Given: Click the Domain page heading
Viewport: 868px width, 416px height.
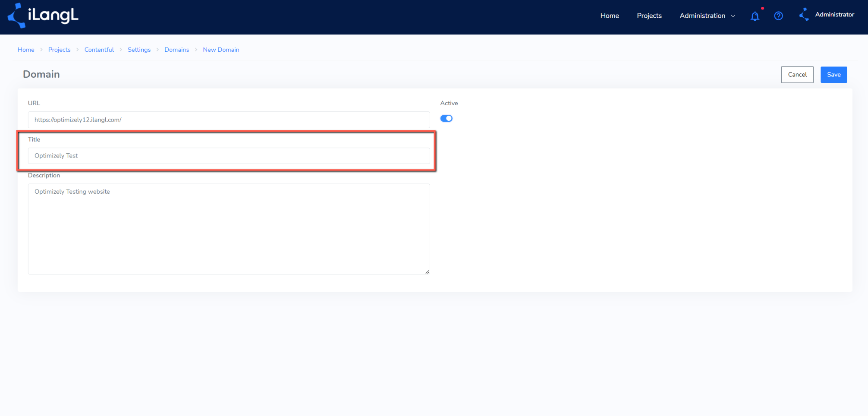Looking at the screenshot, I should point(41,74).
